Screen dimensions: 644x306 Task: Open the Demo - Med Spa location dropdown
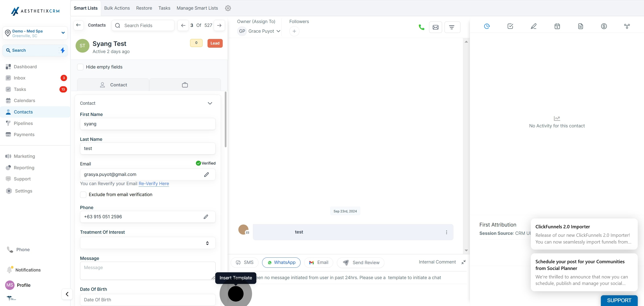coord(35,33)
